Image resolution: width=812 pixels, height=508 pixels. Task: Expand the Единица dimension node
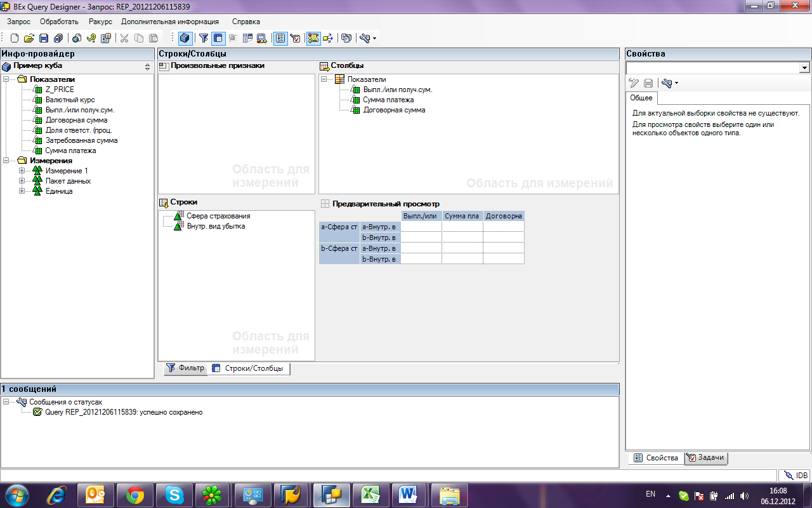(x=22, y=191)
